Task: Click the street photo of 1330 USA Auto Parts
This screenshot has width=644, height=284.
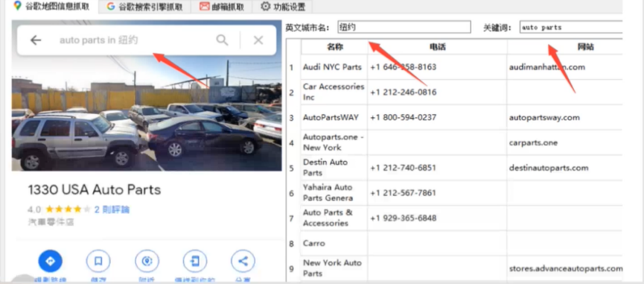Action: click(x=147, y=113)
